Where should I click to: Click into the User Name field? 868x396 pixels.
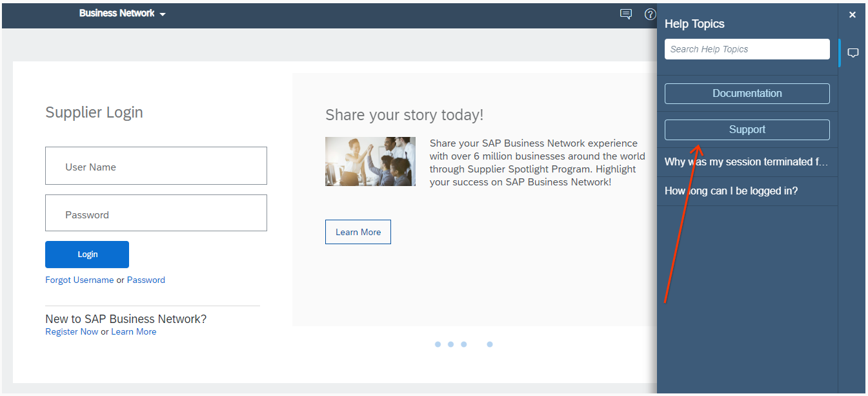[156, 165]
